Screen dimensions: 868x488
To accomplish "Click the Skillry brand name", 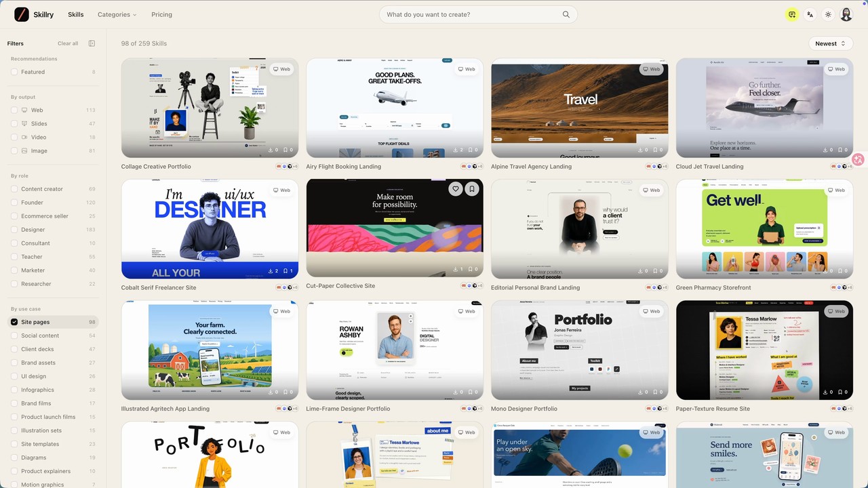I will [43, 14].
